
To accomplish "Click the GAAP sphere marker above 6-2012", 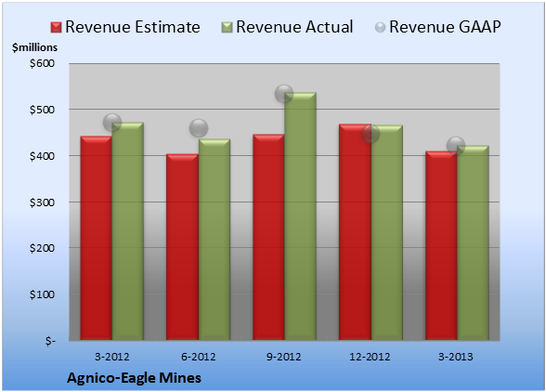I will tap(199, 128).
